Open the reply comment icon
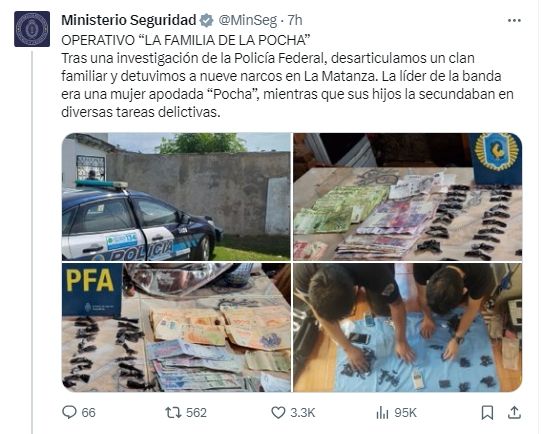 (x=69, y=412)
